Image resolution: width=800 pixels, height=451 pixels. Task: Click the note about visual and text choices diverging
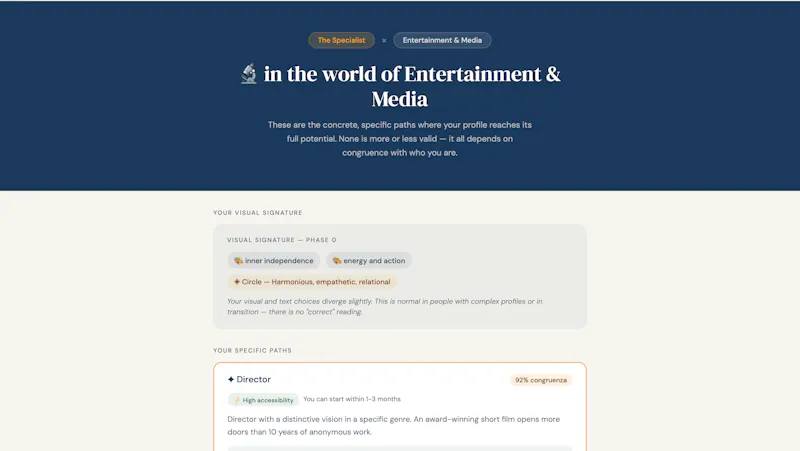pos(385,307)
